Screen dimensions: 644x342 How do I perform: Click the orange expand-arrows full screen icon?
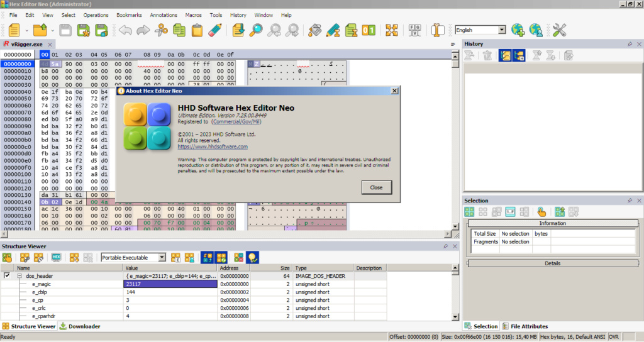391,30
